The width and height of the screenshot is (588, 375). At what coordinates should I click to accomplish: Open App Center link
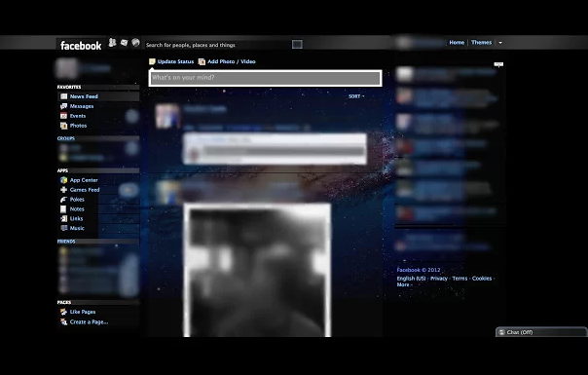pos(84,180)
